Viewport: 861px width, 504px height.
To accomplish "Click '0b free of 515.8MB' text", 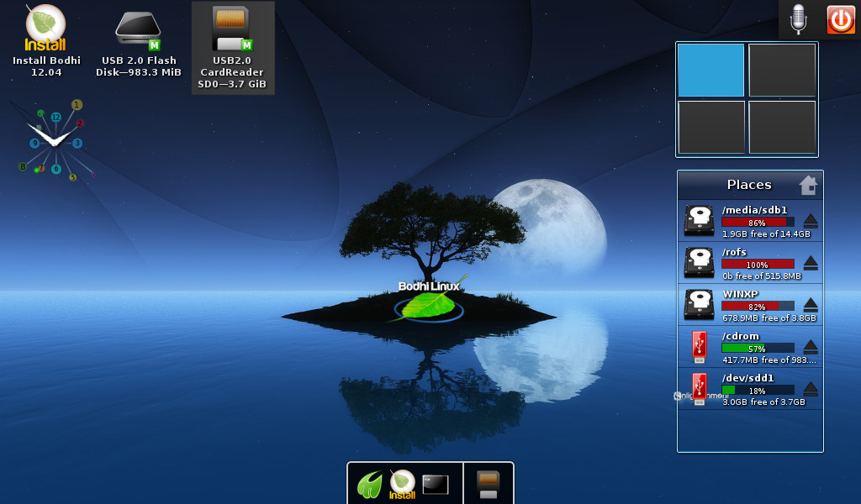I will pyautogui.click(x=762, y=276).
